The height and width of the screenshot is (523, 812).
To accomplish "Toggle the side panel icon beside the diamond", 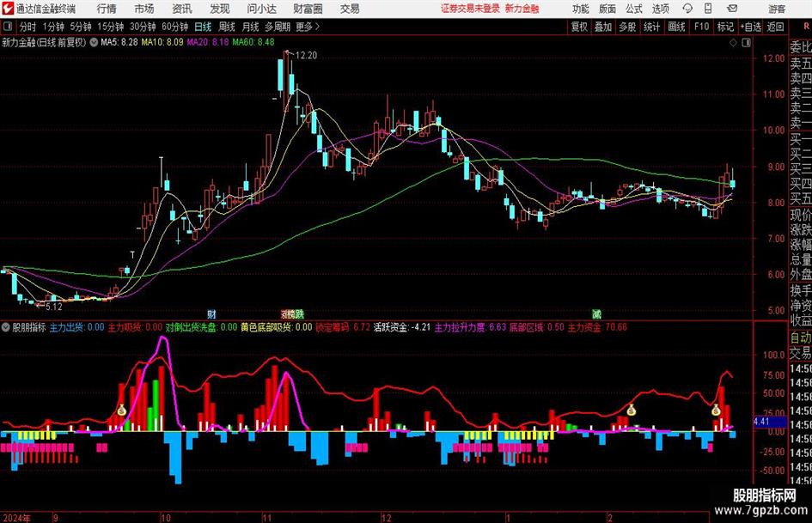I will pyautogui.click(x=746, y=43).
